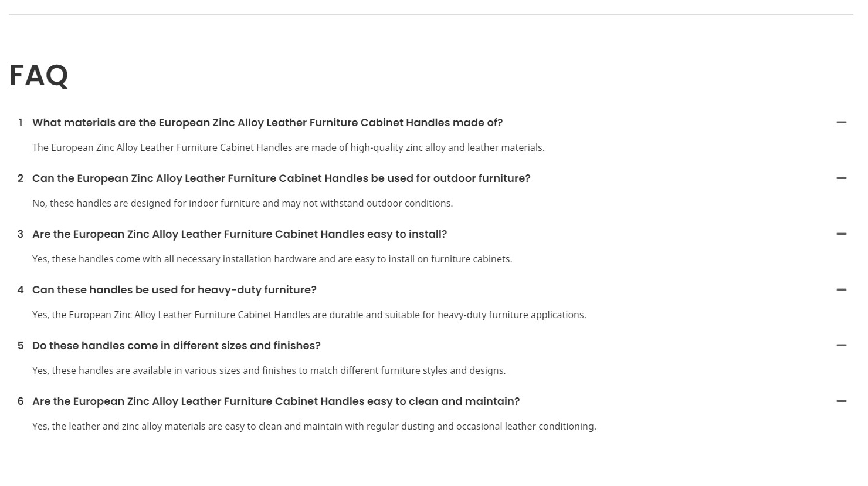Click answer mentioning necessary installation hardware
Viewport: 868px width, 486px height.
272,259
